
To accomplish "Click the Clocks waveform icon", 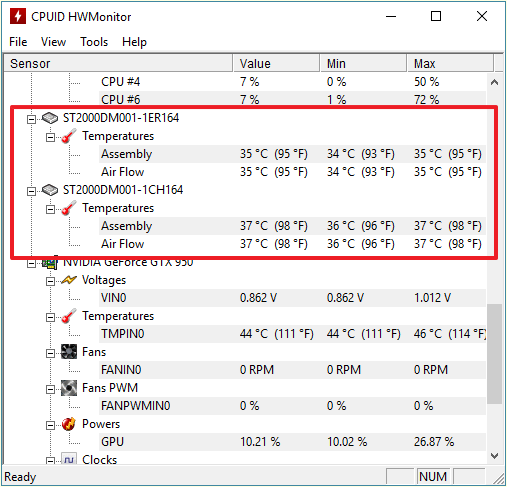I will click(x=69, y=459).
